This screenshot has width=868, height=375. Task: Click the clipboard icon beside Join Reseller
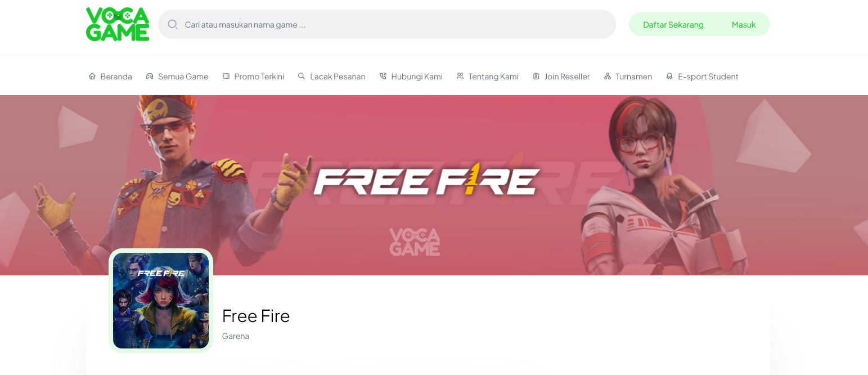click(x=536, y=76)
